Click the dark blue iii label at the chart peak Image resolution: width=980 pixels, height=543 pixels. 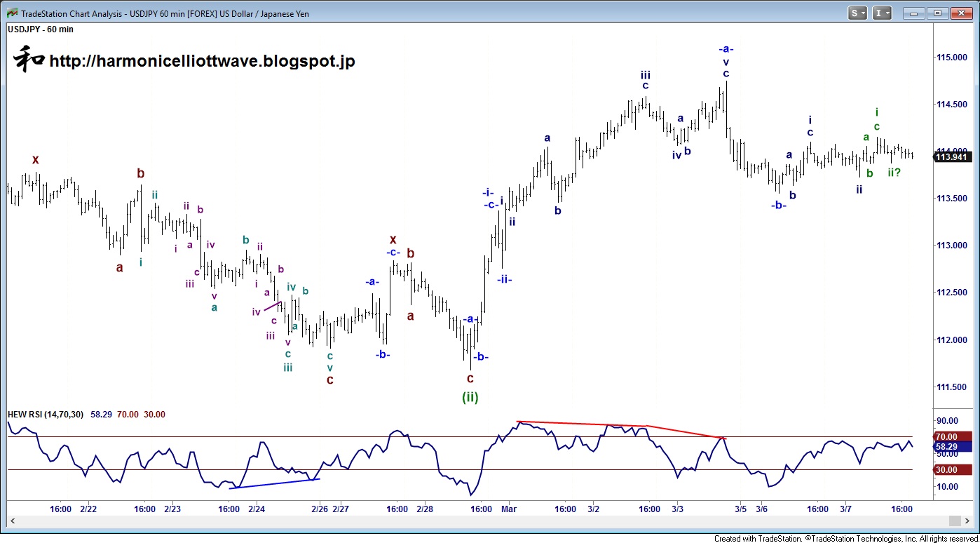coord(645,74)
